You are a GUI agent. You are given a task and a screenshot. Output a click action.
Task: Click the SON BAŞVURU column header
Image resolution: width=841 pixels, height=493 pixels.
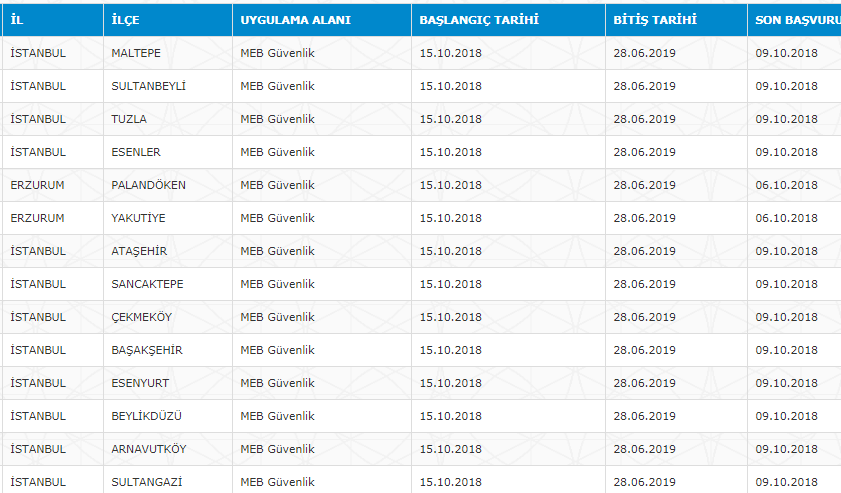coord(797,20)
